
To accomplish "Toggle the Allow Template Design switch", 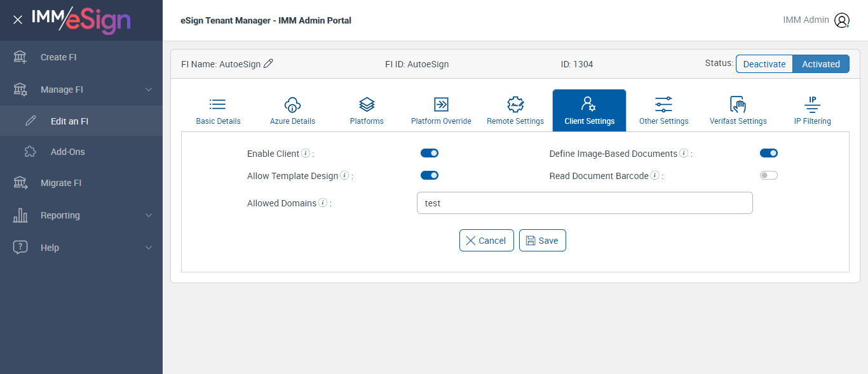I will pos(430,175).
